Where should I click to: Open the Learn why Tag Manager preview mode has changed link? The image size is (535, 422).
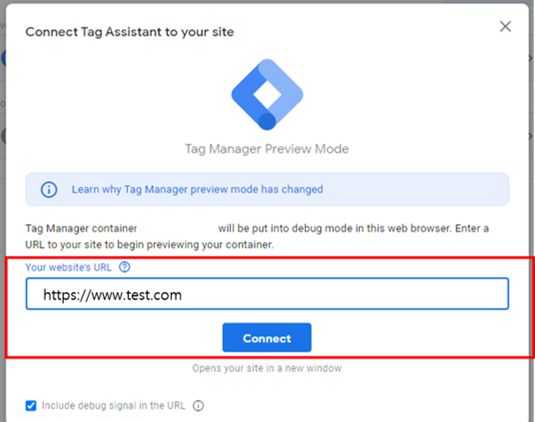[x=197, y=189]
